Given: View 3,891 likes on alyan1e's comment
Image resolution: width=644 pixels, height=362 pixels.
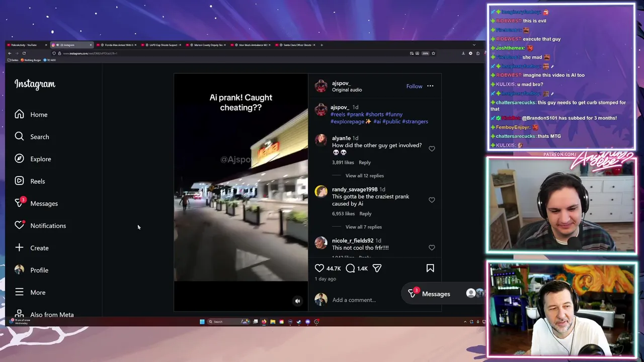Looking at the screenshot, I should [x=343, y=162].
